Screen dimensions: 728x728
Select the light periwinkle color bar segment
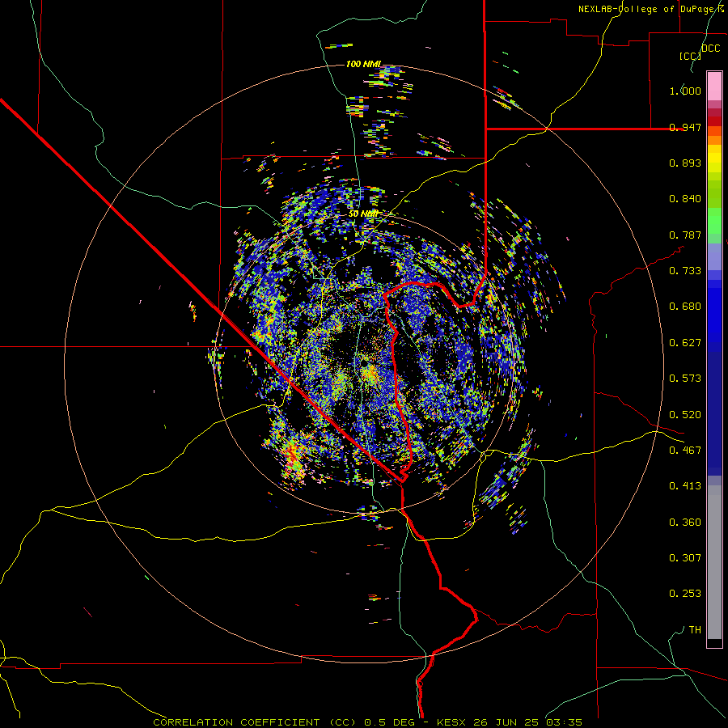[714, 256]
